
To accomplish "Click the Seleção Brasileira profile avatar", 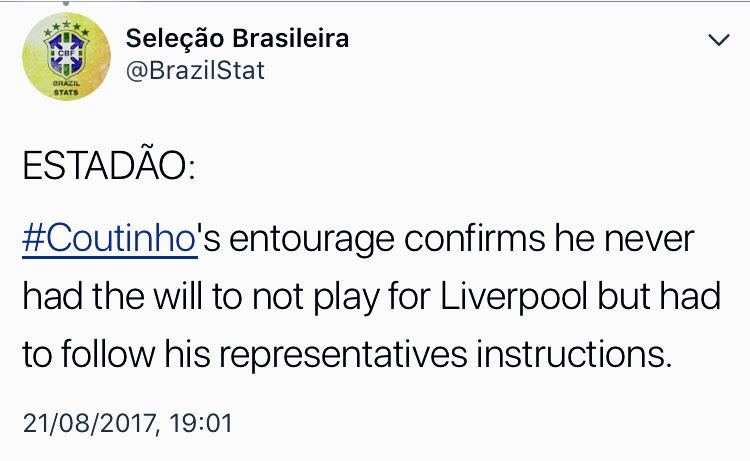I will click(x=66, y=56).
